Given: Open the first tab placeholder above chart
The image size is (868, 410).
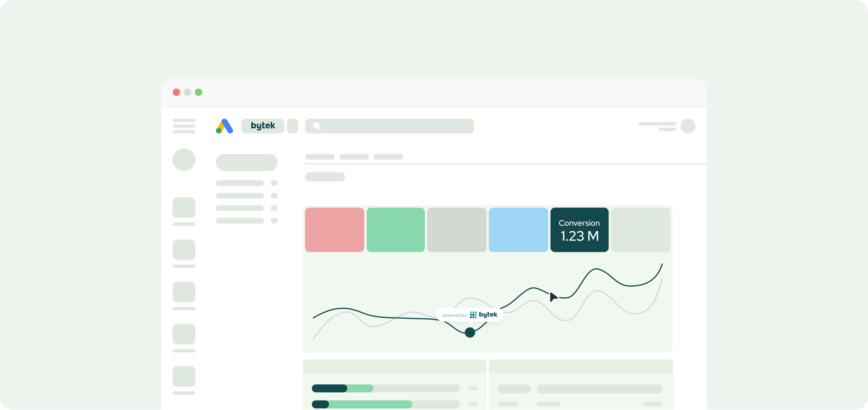Looking at the screenshot, I should (319, 157).
